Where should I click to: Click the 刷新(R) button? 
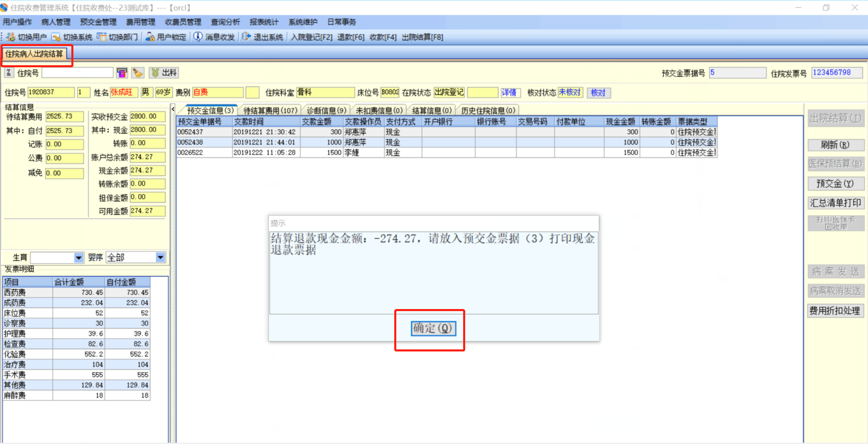pos(835,145)
